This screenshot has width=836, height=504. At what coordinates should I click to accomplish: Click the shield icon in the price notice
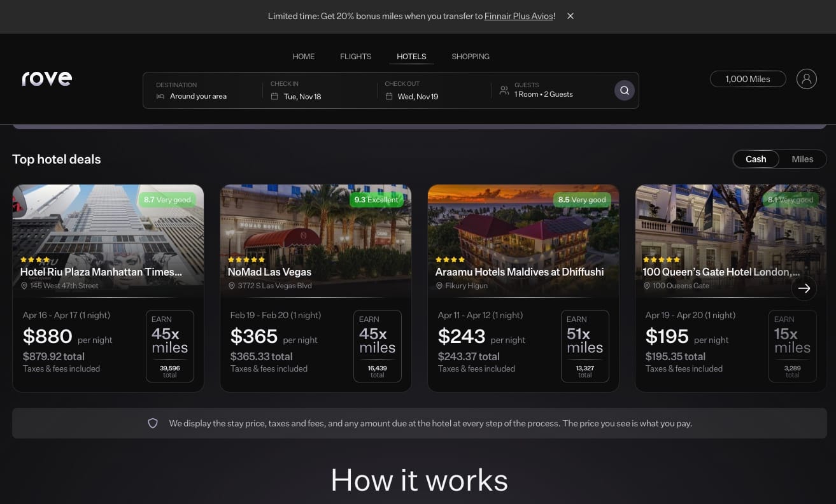point(153,423)
